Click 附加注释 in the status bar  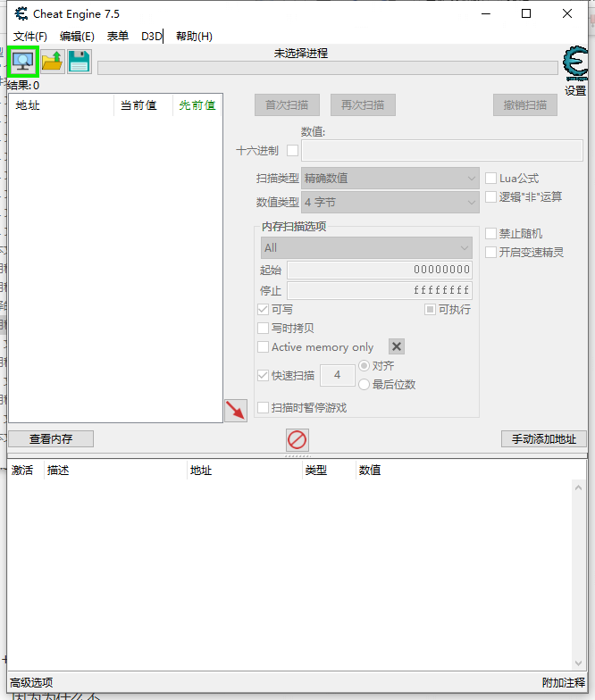pos(563,682)
